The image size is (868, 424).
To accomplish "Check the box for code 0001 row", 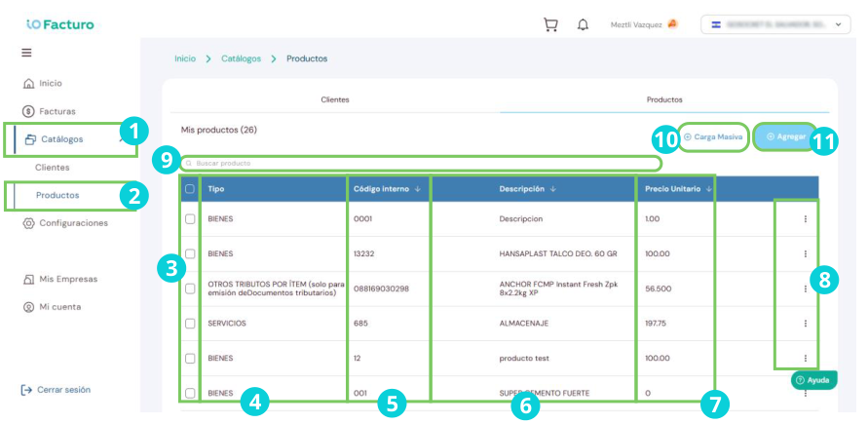I will (190, 218).
